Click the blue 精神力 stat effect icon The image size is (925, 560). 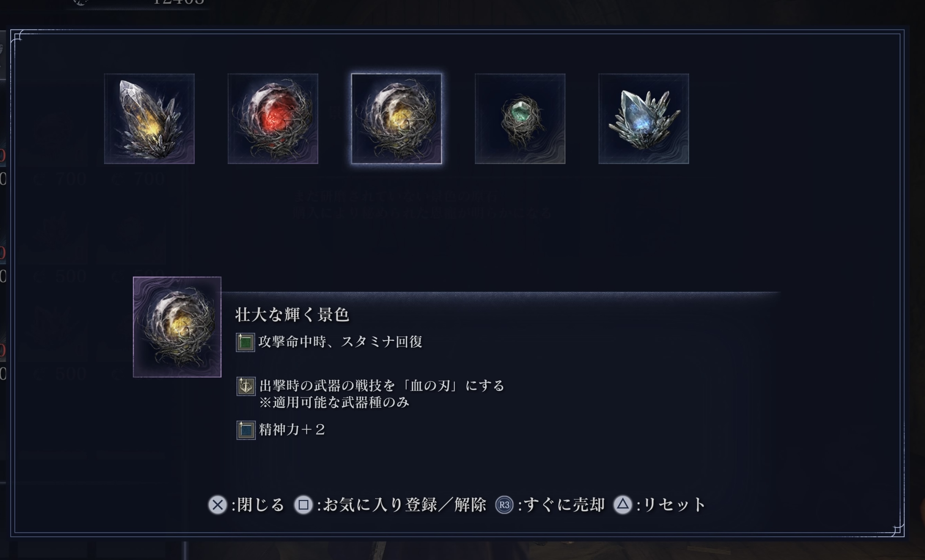[246, 430]
